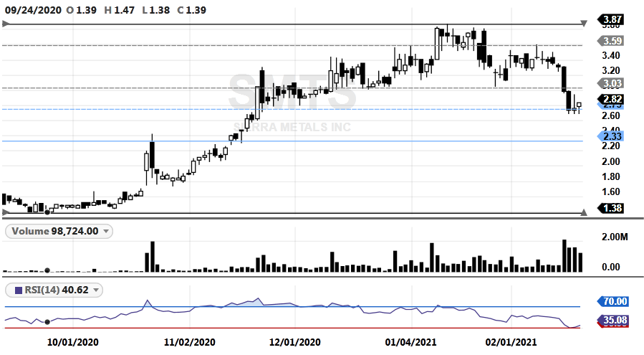Click the L 1.38 low readout

point(155,10)
